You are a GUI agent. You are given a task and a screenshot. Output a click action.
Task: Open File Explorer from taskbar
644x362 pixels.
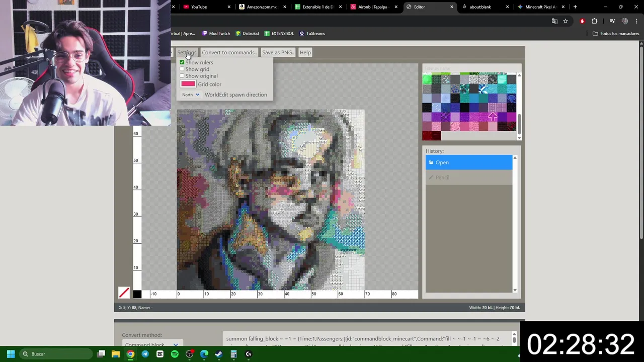[116, 354]
